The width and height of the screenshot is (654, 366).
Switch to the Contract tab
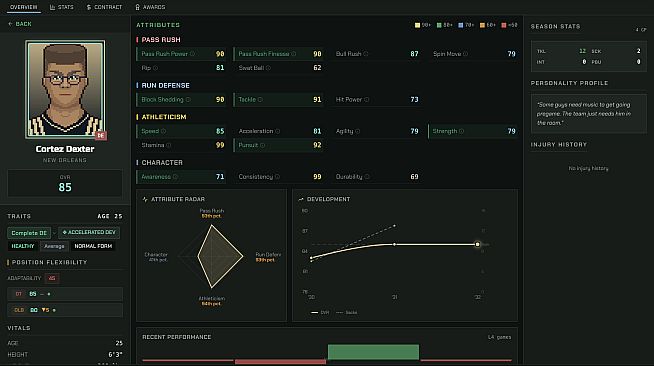point(104,7)
